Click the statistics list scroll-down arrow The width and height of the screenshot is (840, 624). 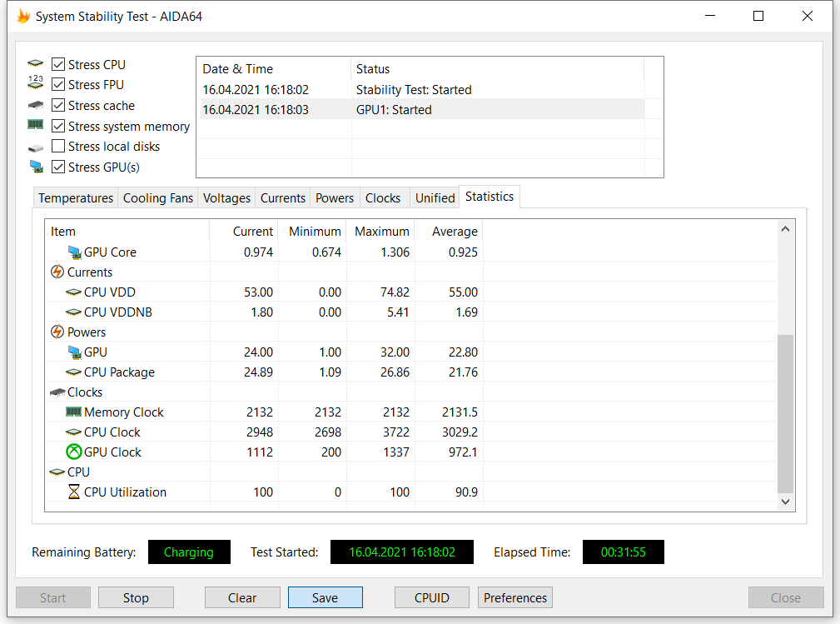click(785, 502)
